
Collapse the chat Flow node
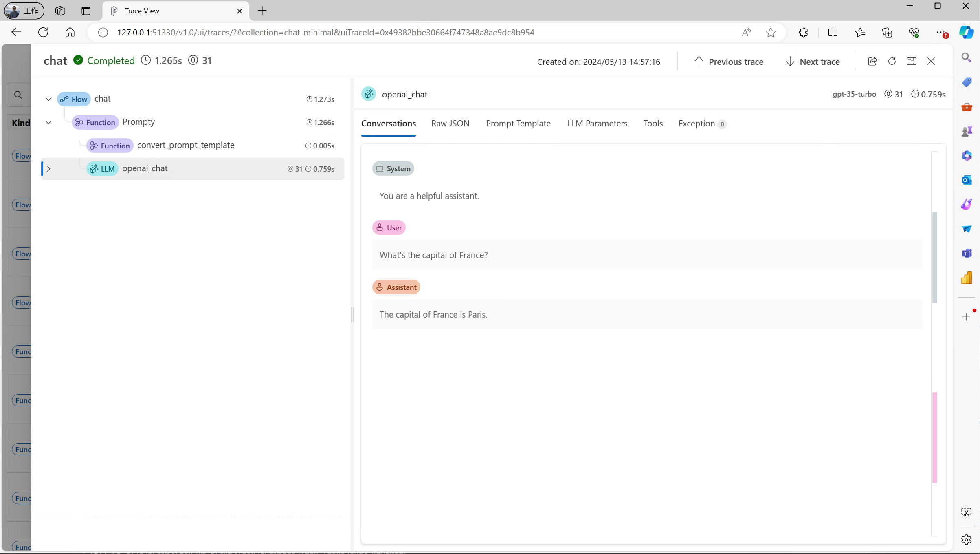pyautogui.click(x=48, y=99)
